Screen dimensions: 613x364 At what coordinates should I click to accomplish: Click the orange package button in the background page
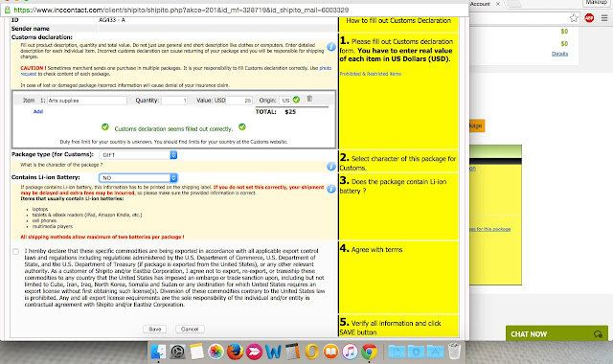pyautogui.click(x=477, y=125)
